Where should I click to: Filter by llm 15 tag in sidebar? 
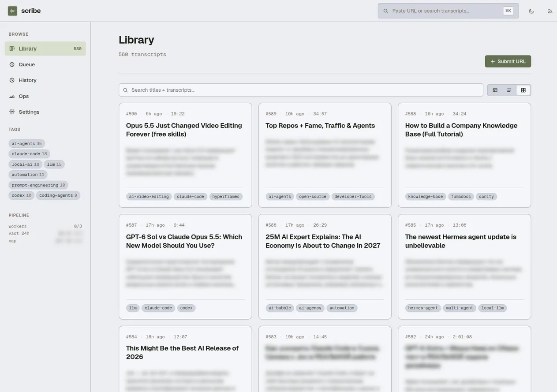[54, 164]
